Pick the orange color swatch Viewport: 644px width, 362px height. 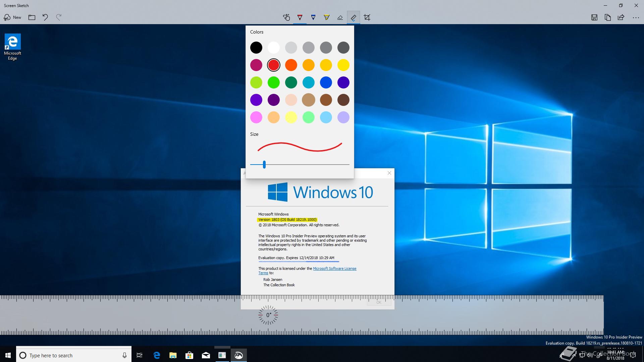tap(291, 65)
